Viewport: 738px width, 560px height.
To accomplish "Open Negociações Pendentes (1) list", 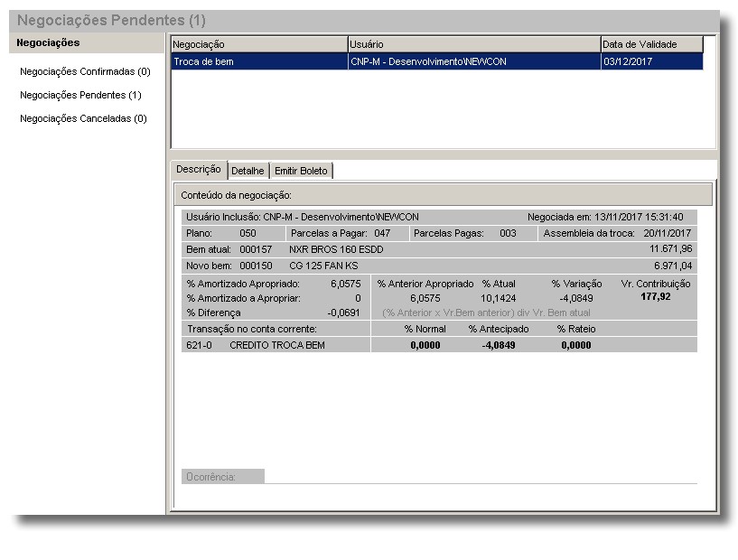I will click(x=80, y=95).
